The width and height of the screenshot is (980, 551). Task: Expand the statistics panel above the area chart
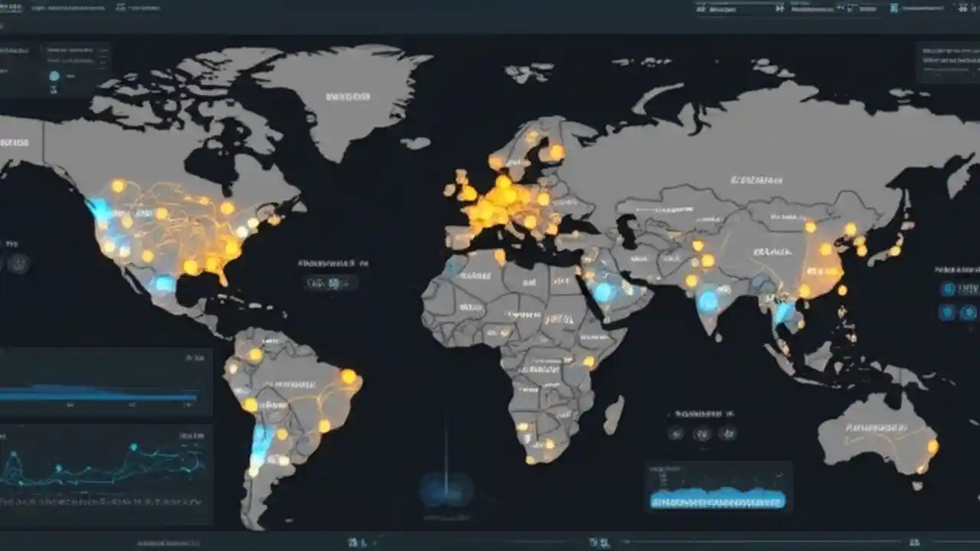[x=195, y=356]
